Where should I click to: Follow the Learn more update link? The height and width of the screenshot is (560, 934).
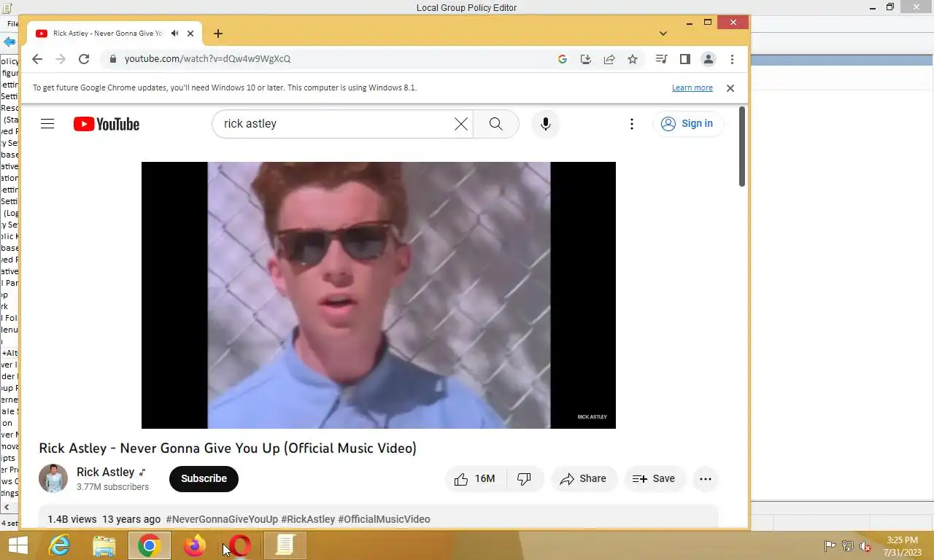point(692,87)
